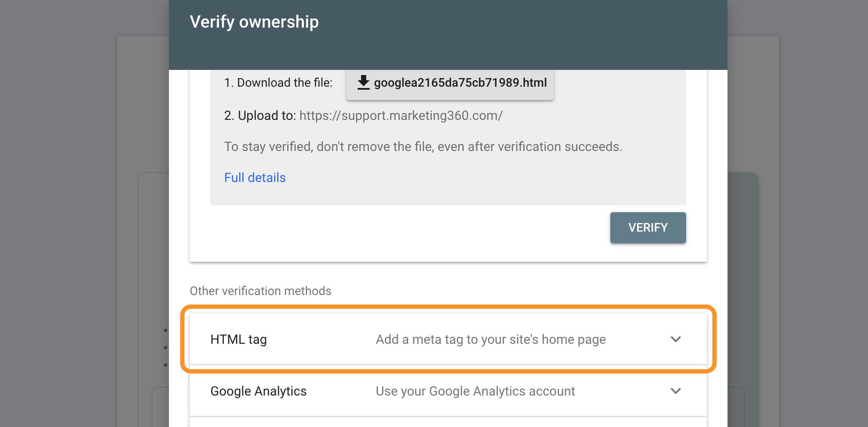Viewport: 868px width, 427px height.
Task: Click 'Use your Google Analytics account' text
Action: click(x=475, y=391)
